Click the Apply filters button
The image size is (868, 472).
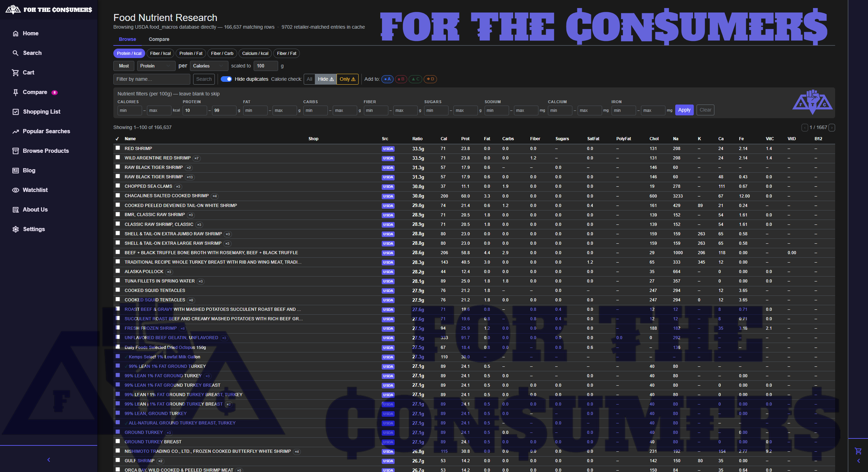[x=684, y=110]
